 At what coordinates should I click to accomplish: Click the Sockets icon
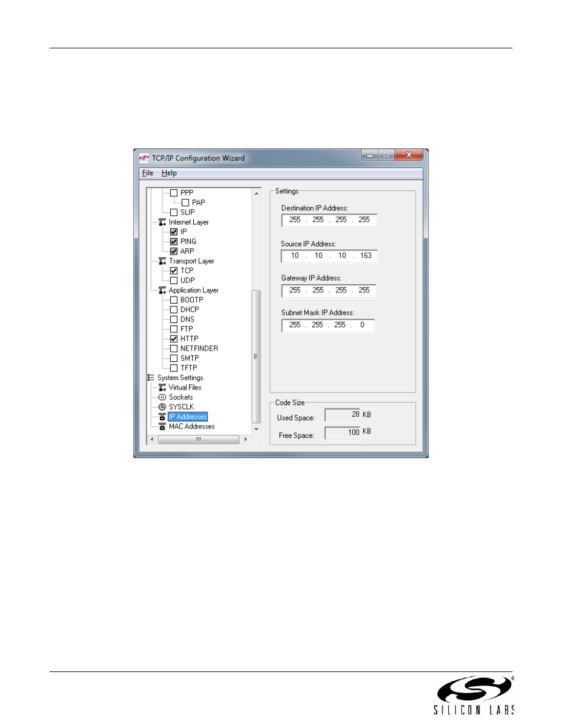[x=162, y=397]
